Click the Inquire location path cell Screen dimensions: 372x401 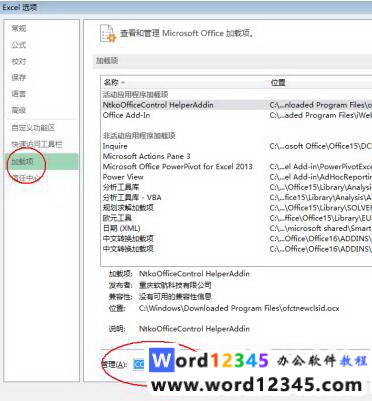(x=320, y=146)
